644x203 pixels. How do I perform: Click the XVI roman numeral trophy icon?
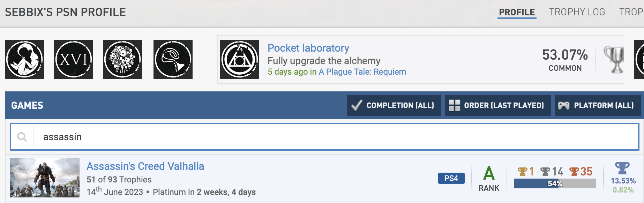click(74, 59)
